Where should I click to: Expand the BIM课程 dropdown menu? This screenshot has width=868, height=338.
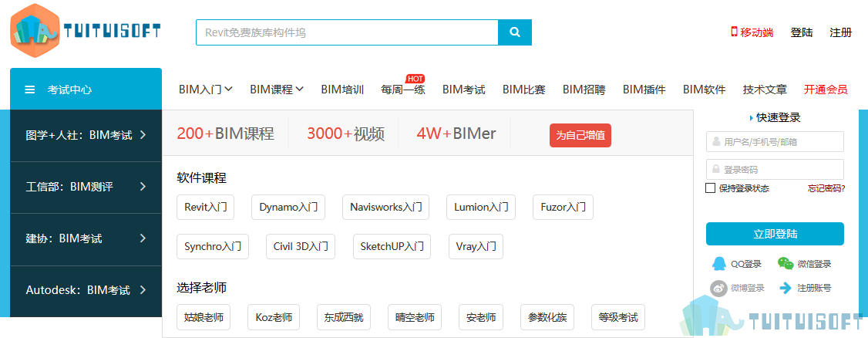coord(276,90)
